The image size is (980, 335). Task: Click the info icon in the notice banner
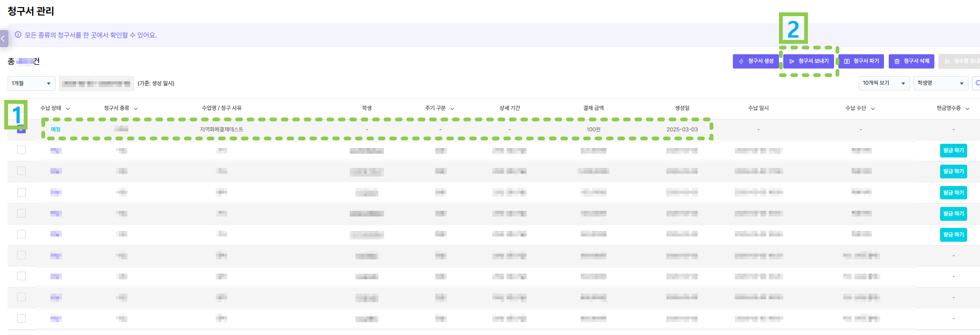coord(18,35)
